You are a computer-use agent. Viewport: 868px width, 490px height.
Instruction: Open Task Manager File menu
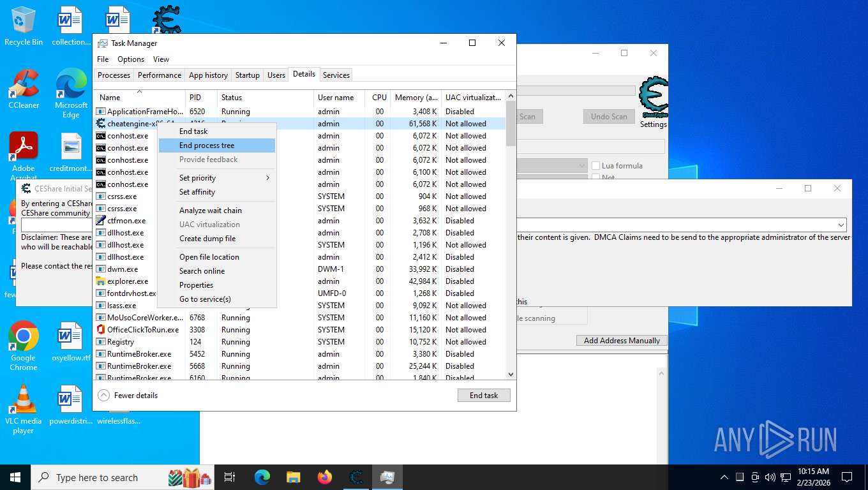coord(103,59)
